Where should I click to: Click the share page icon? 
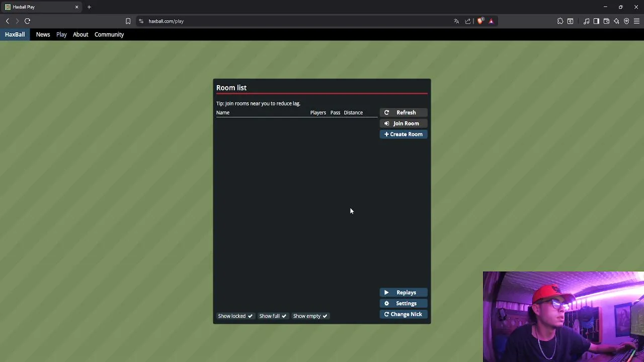(468, 21)
